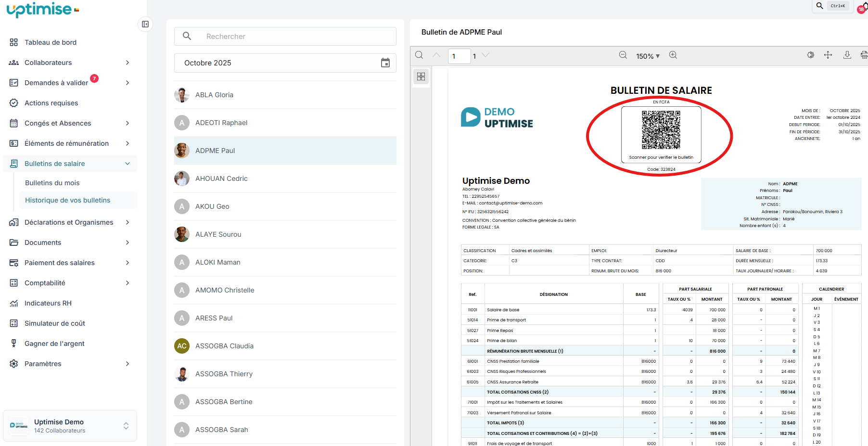Print the bulletin PDF
868x446 pixels.
coord(864,55)
